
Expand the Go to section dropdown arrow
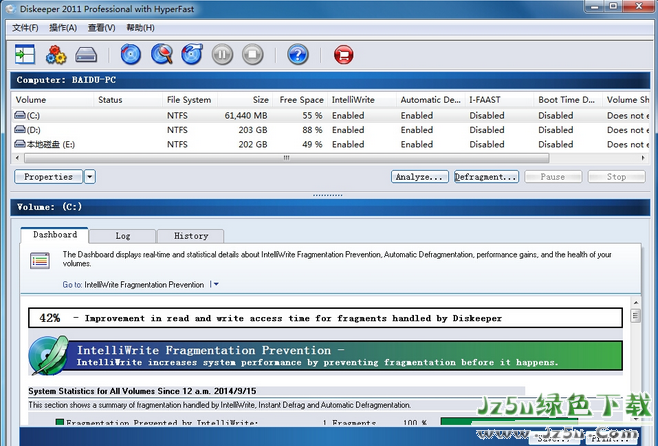tap(216, 284)
